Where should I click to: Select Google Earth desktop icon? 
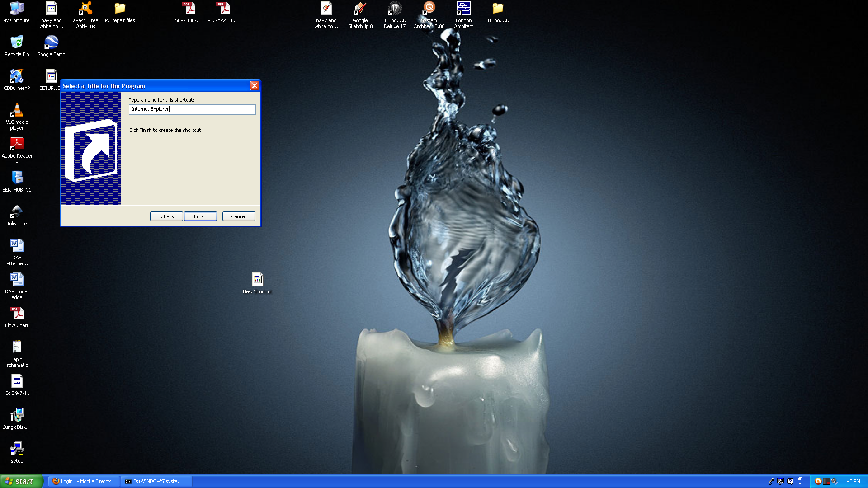coord(51,46)
